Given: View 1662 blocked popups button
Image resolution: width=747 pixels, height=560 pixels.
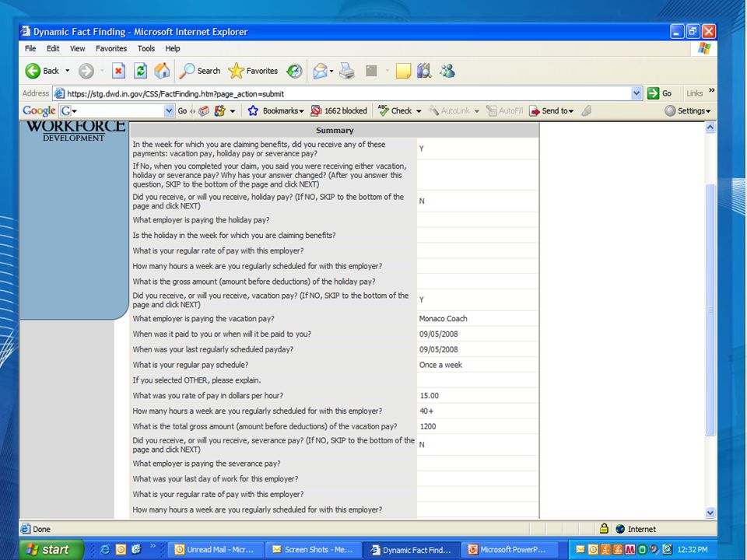Looking at the screenshot, I should tap(338, 111).
